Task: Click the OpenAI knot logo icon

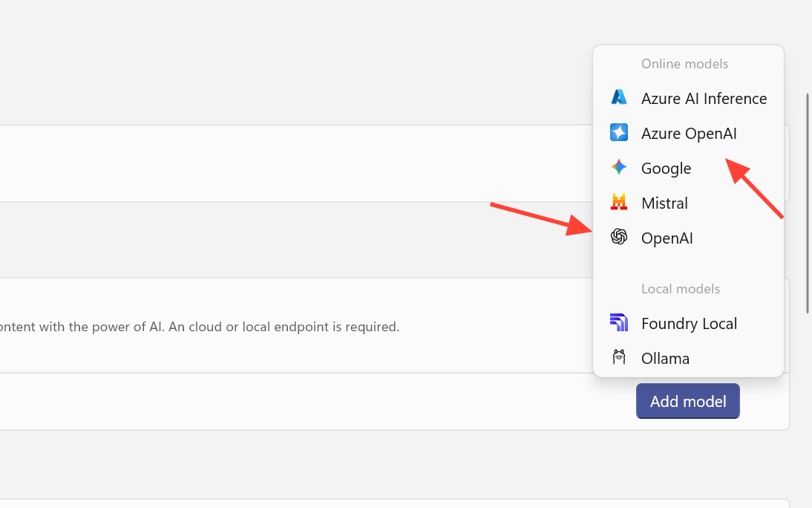Action: (619, 237)
